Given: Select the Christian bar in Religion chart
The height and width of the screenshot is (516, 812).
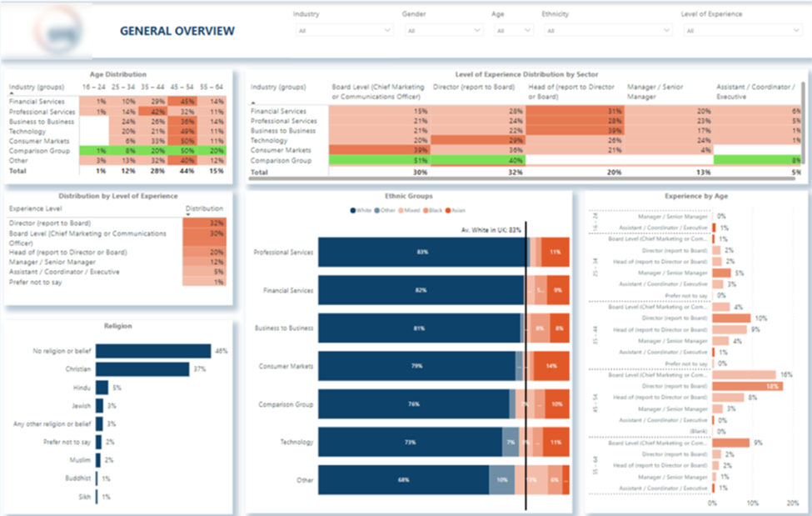Looking at the screenshot, I should (x=142, y=369).
